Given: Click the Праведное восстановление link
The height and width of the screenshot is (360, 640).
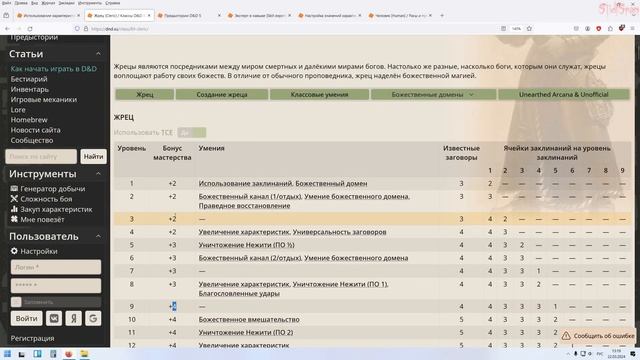Looking at the screenshot, I should (x=244, y=206).
